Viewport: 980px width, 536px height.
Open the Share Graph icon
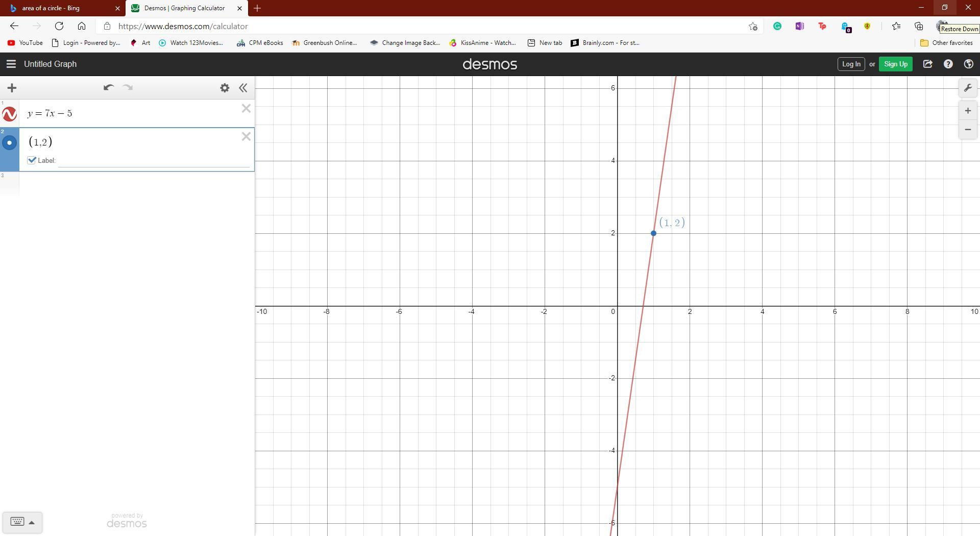[x=927, y=64]
